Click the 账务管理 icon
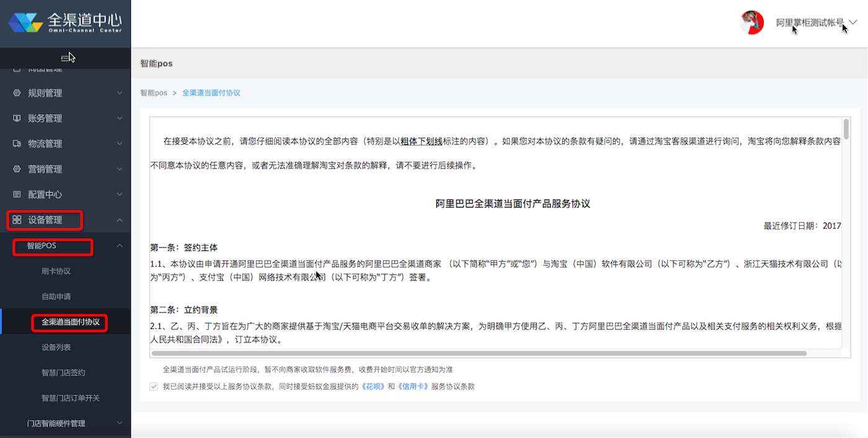This screenshot has width=868, height=438. 17,118
